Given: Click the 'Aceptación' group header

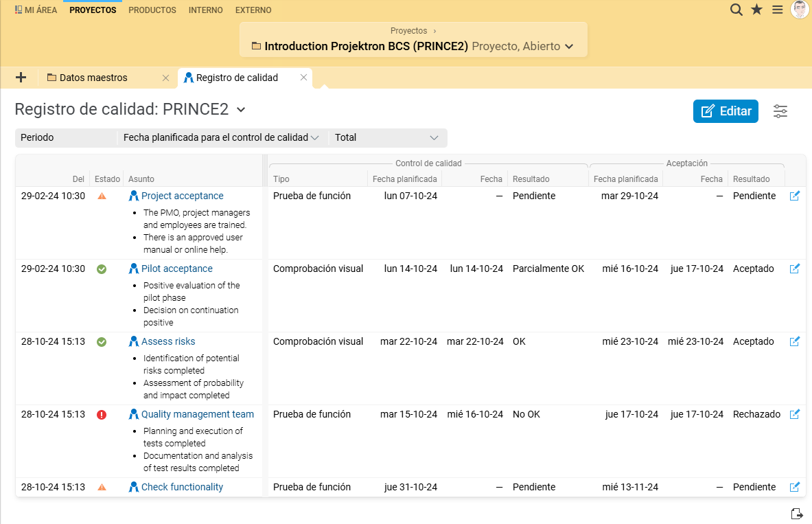Looking at the screenshot, I should click(686, 163).
